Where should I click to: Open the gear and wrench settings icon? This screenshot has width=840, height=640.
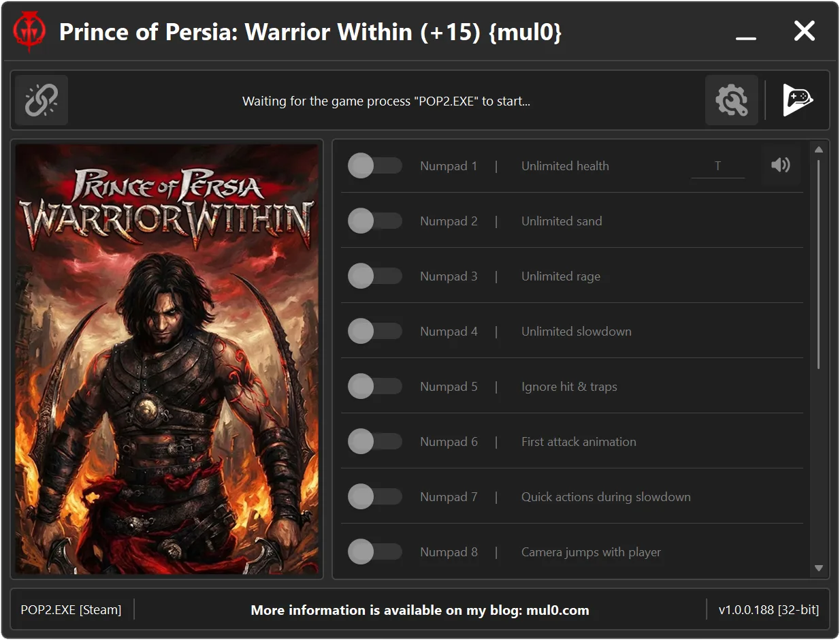click(x=732, y=101)
